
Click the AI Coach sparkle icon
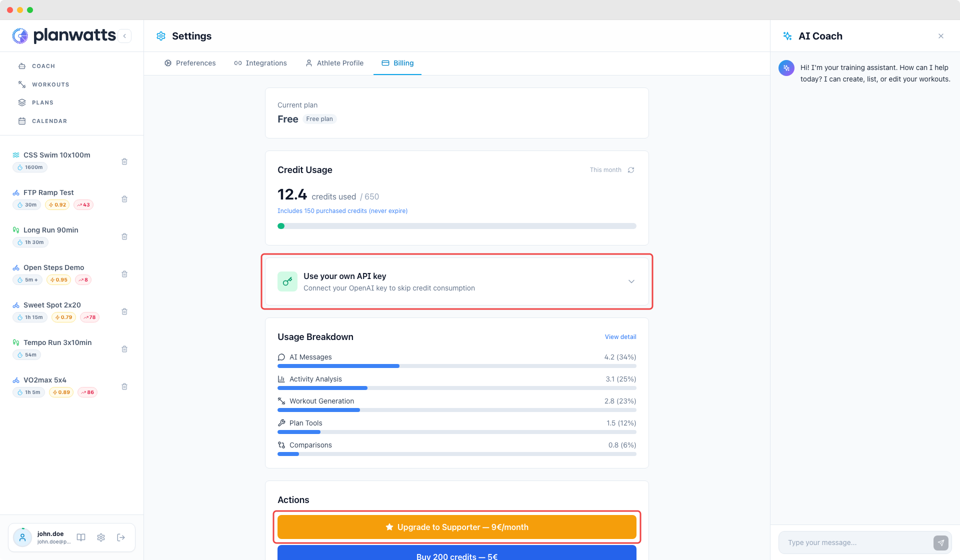click(787, 36)
